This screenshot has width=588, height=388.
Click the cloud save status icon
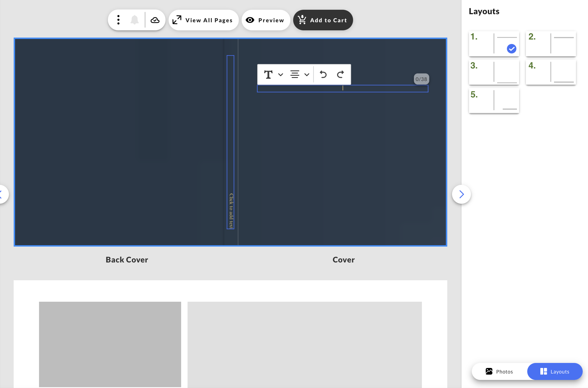coord(155,20)
